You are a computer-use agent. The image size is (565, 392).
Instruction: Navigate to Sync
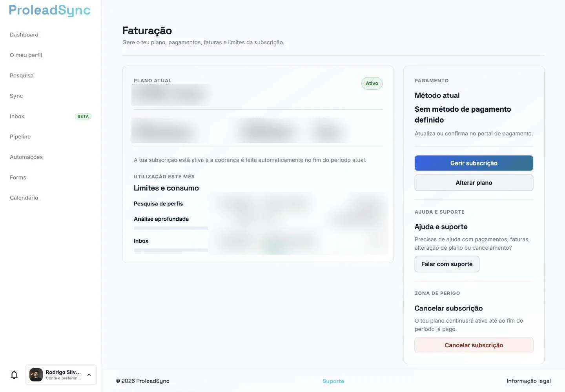click(16, 96)
